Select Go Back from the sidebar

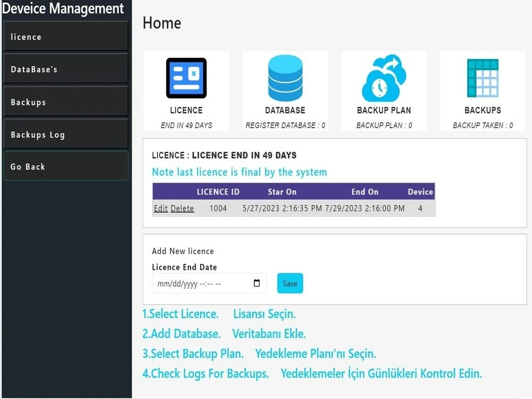(x=65, y=166)
